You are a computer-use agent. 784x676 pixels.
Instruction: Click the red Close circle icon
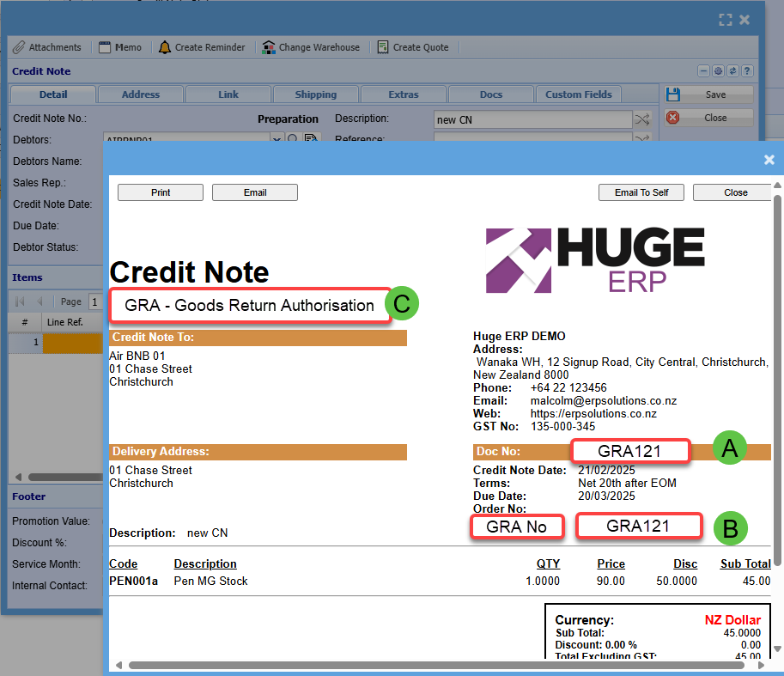[673, 118]
